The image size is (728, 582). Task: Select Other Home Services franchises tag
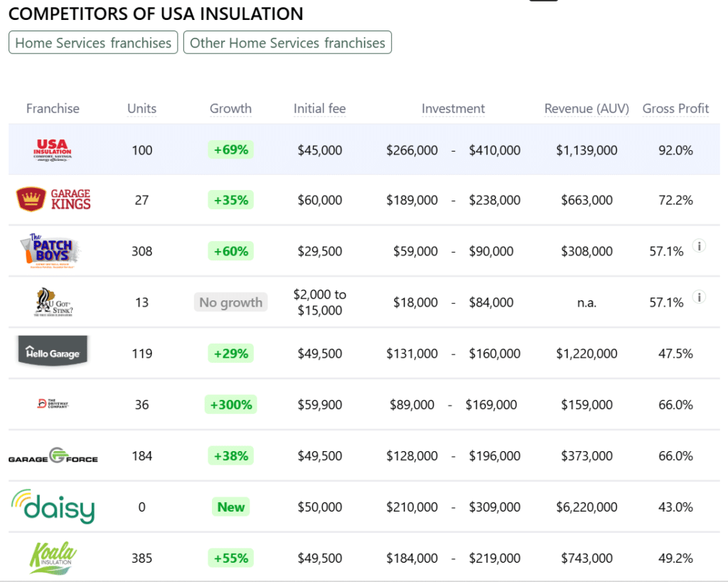pyautogui.click(x=287, y=43)
